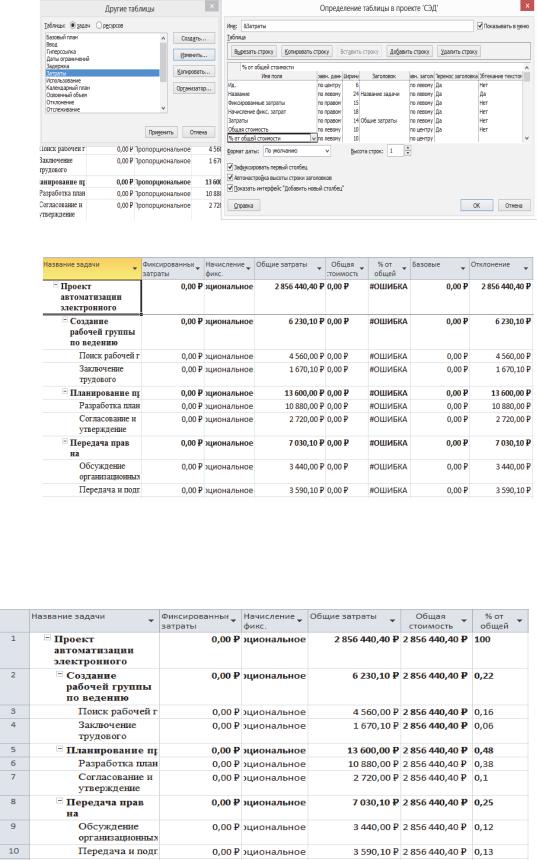Click the 'Создать...' button
This screenshot has height=860, width=537.
[194, 38]
